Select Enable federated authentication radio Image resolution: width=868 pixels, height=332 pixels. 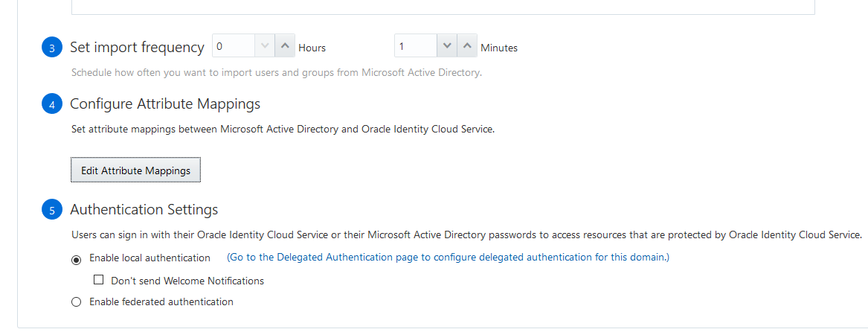76,302
